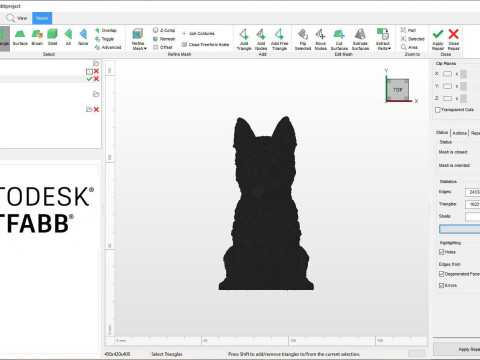480x360 pixels.
Task: Click top folder icon in project tree
Action: click(x=96, y=63)
